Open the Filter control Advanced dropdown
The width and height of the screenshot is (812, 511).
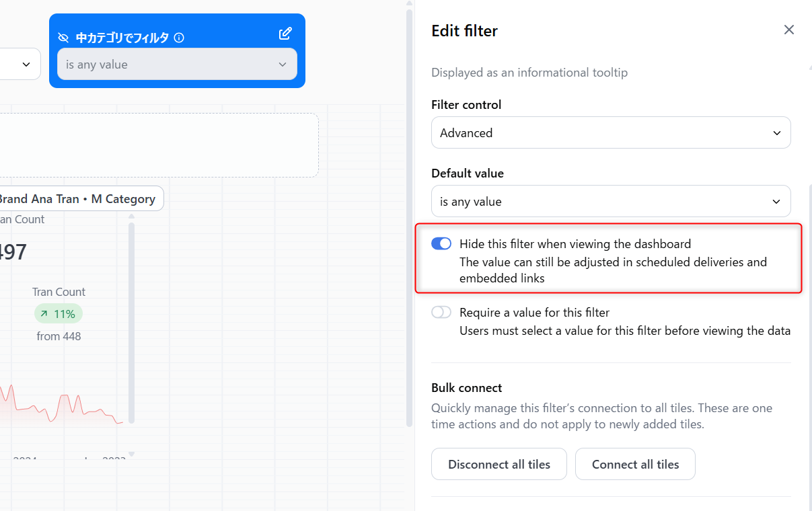610,132
